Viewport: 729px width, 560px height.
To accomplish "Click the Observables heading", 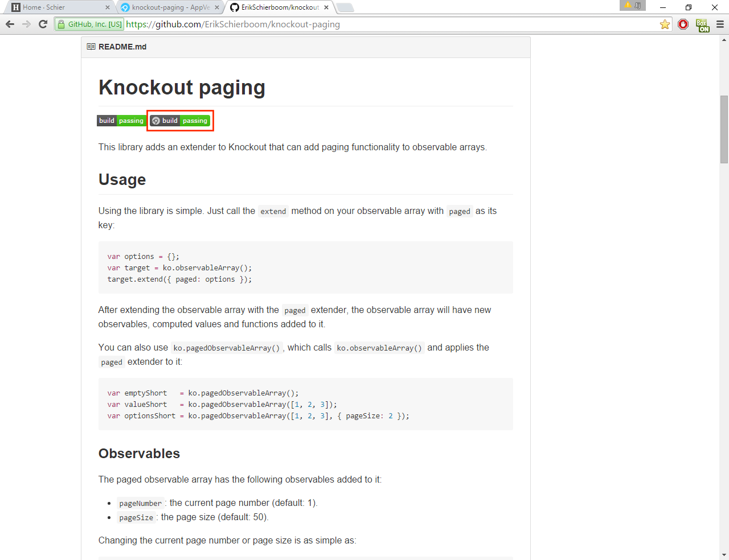I will point(139,454).
